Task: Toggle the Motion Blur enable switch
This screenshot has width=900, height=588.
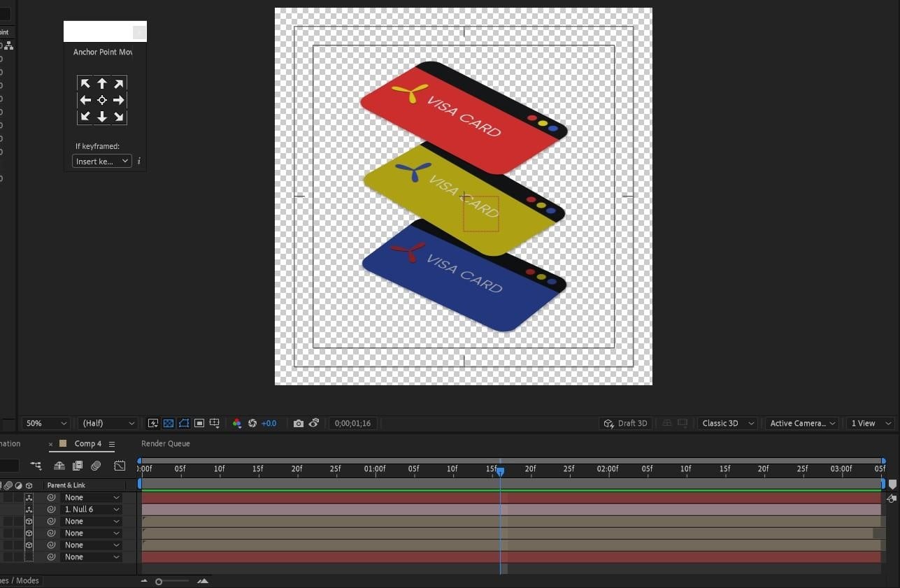Action: pyautogui.click(x=96, y=465)
